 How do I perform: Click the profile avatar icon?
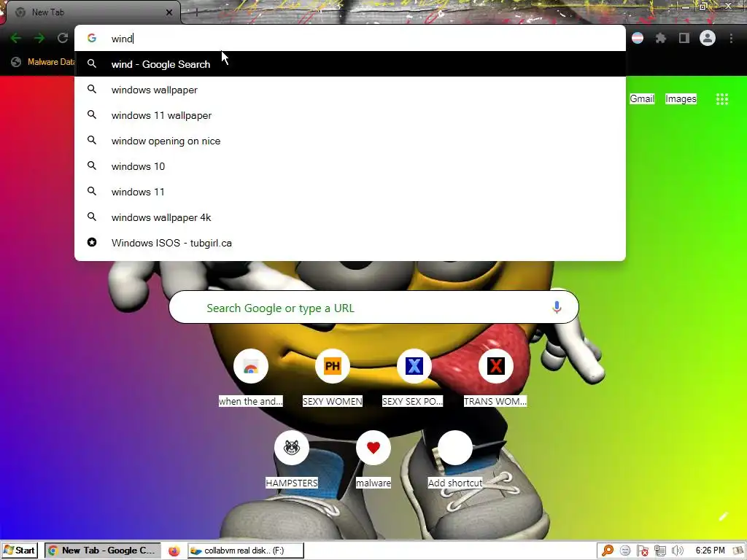point(708,38)
